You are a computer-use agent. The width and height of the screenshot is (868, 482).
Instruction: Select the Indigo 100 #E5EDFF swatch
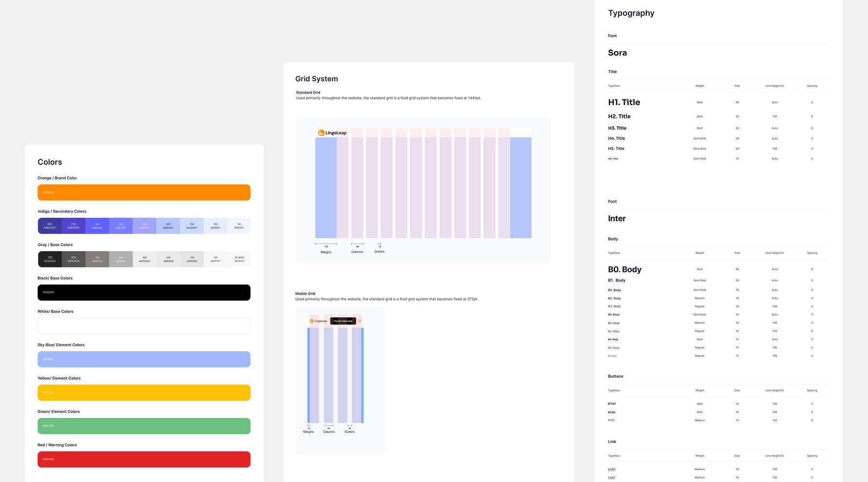215,226
